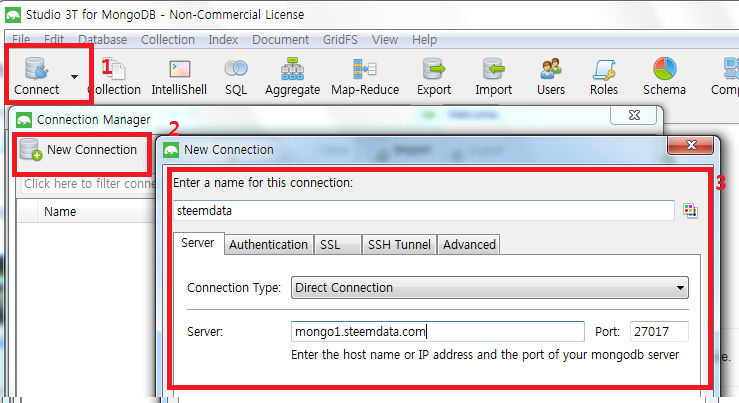
Task: Click the Import toolbar icon
Action: tap(493, 76)
